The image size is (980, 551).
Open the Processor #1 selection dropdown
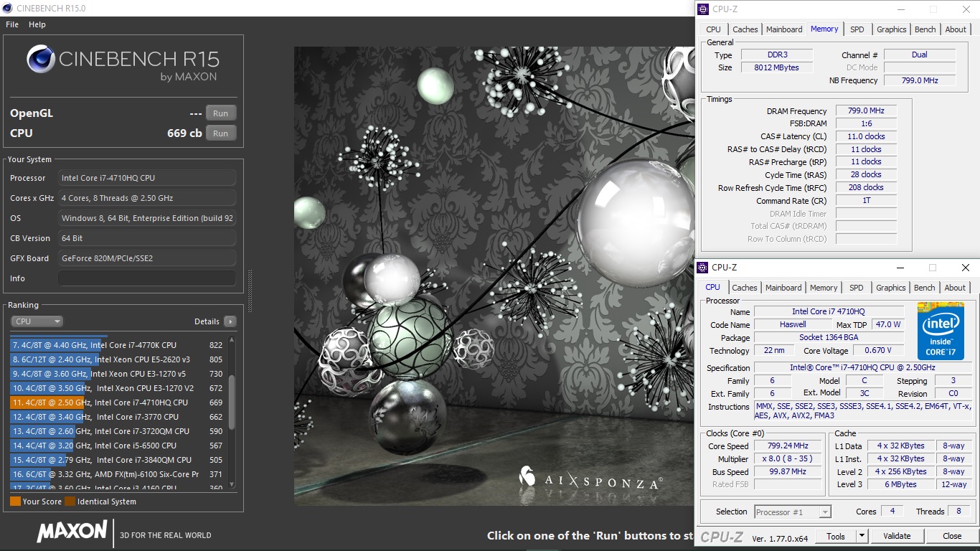793,512
